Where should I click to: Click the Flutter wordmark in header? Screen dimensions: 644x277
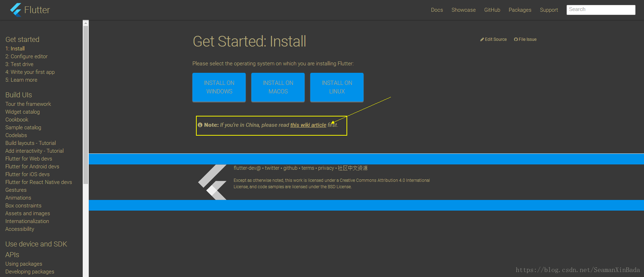(x=37, y=10)
